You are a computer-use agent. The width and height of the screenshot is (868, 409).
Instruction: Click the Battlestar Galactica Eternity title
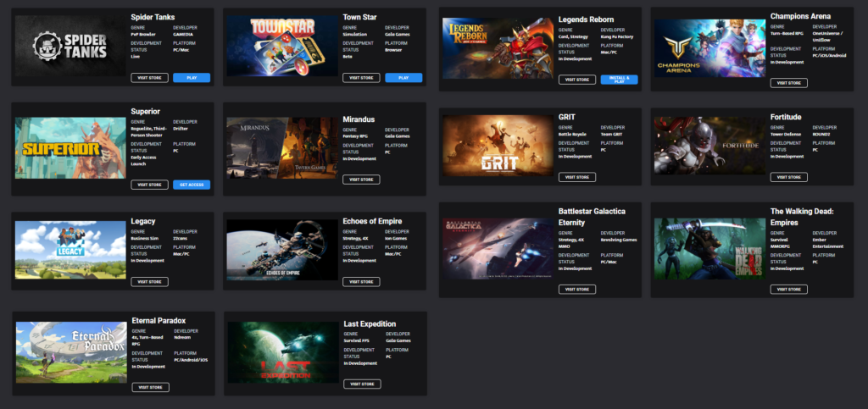(x=593, y=218)
